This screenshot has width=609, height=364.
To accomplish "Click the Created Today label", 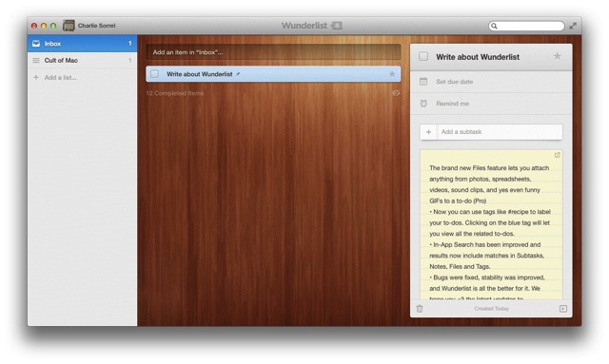I will pos(491,309).
